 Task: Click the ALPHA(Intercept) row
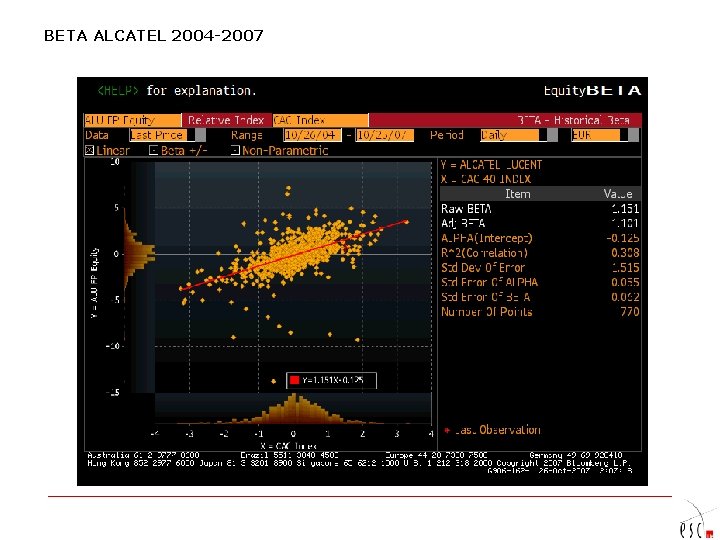tap(540, 238)
